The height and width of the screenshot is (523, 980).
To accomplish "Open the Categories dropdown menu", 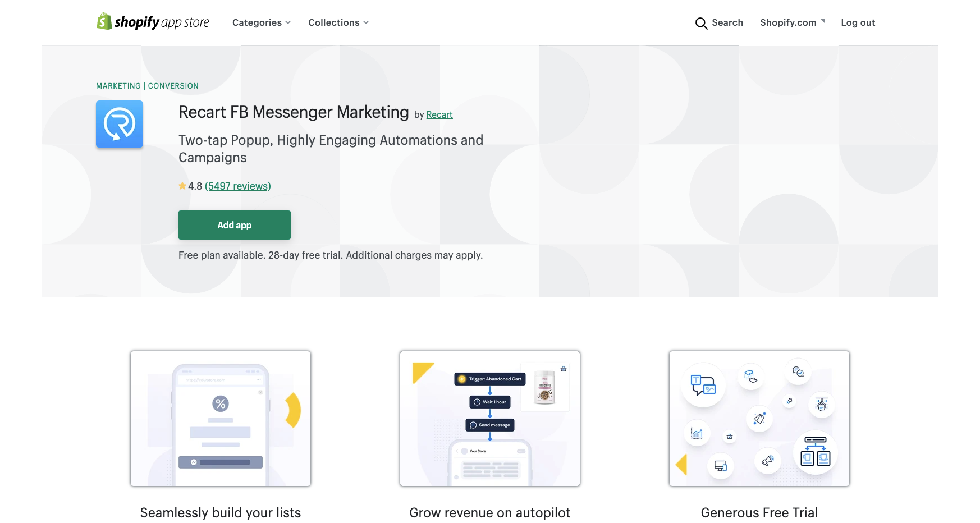I will (x=262, y=22).
